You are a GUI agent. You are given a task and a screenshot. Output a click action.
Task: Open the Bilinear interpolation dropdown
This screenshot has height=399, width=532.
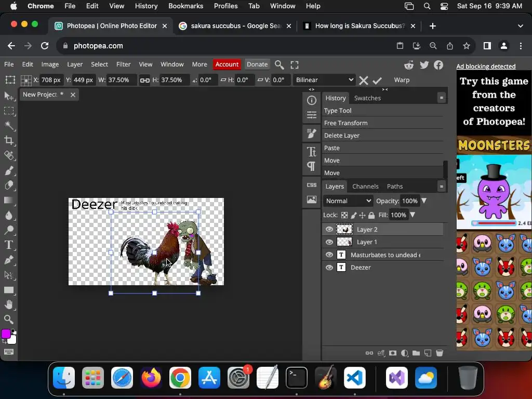click(324, 80)
